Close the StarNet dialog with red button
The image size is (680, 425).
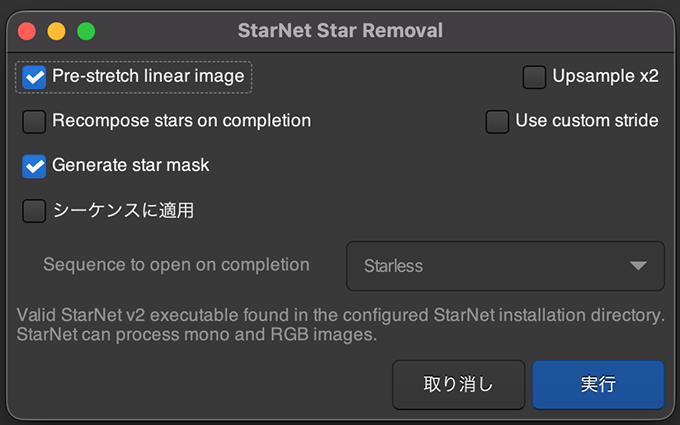pyautogui.click(x=27, y=31)
